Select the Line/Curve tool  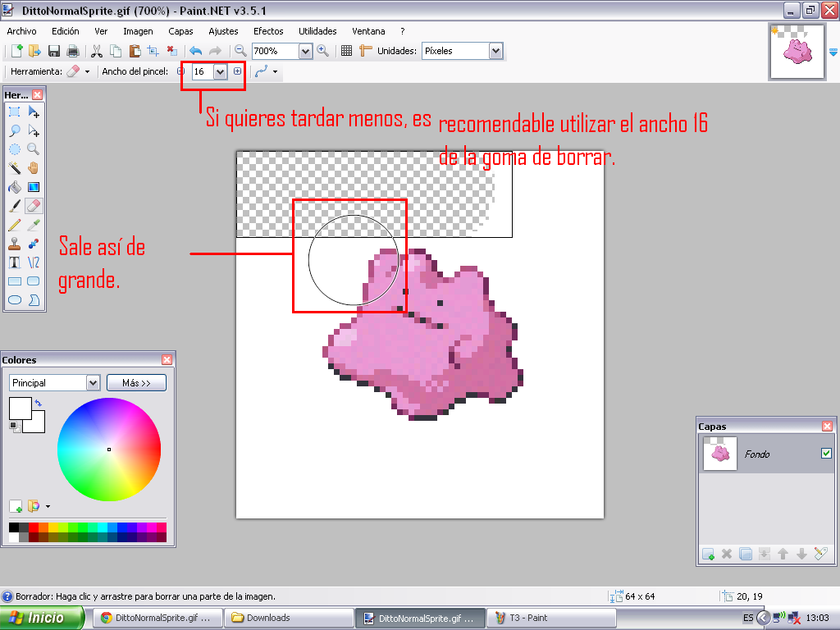click(33, 262)
